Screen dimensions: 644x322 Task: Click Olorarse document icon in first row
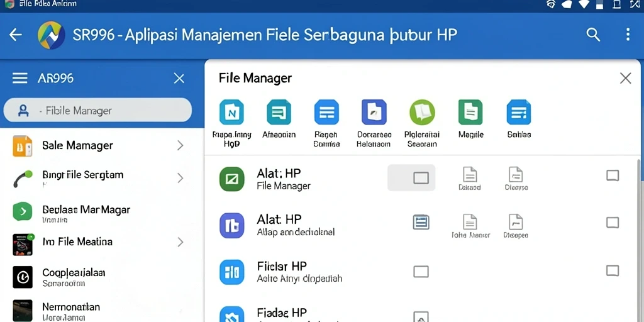516,174
